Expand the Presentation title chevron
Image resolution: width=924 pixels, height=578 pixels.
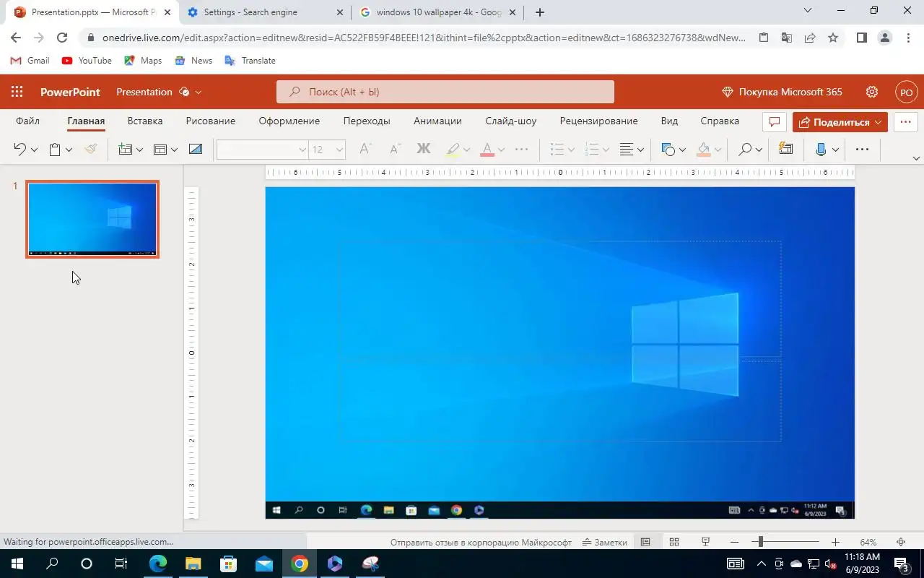tap(199, 92)
